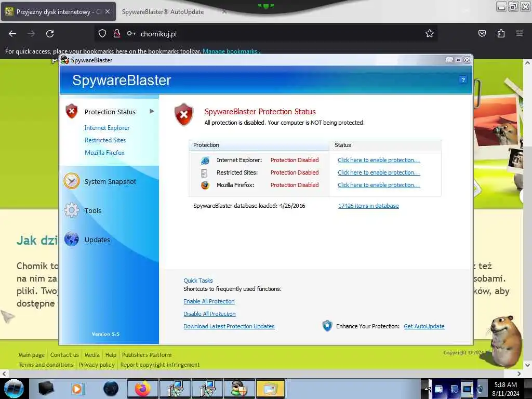This screenshot has width=532, height=399.
Task: Click the crossed-out padlock site security icon
Action: coord(117,34)
